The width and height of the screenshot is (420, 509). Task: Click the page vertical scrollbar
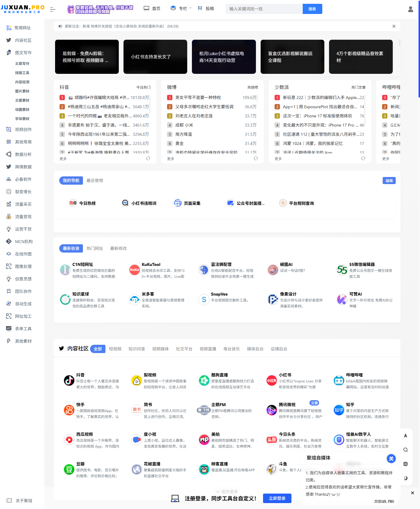pyautogui.click(x=419, y=49)
